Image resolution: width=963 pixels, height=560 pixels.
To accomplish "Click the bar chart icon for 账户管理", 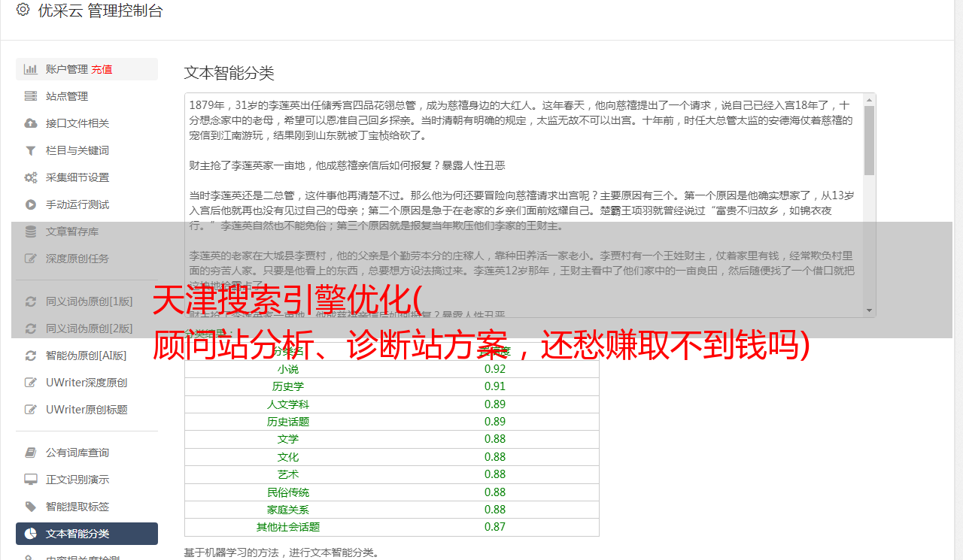I will pos(30,69).
